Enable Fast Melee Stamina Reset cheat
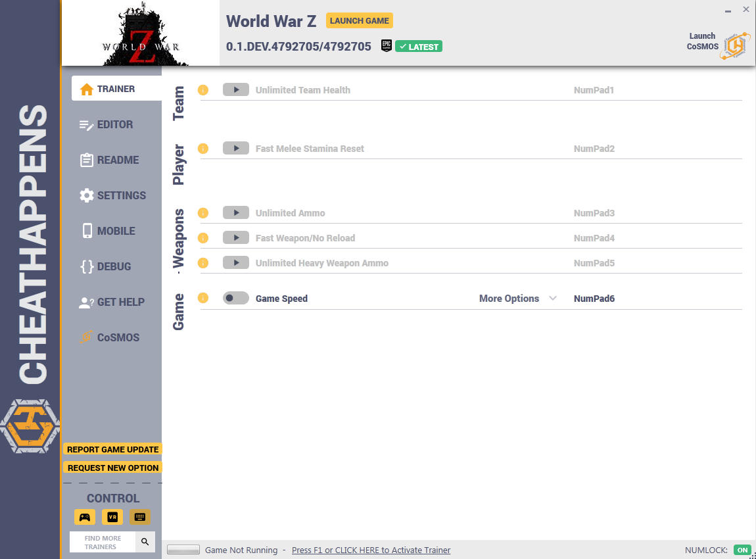Viewport: 756px width, 559px height. coord(235,149)
